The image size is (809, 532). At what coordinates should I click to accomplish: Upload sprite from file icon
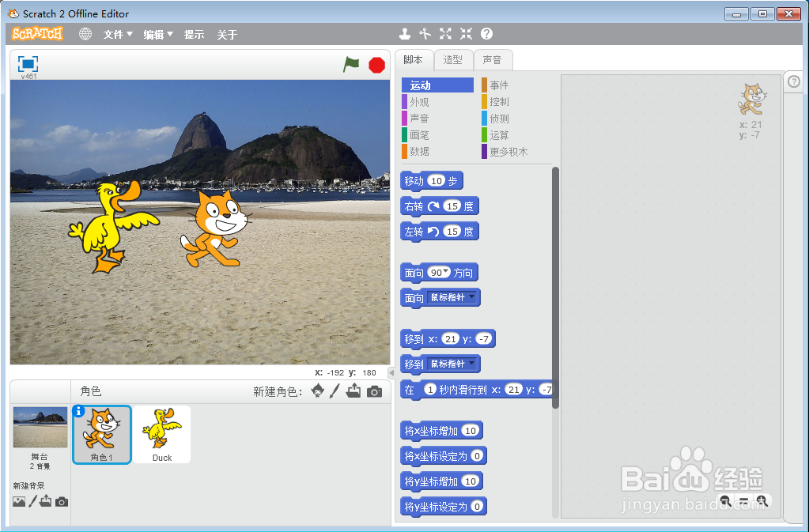click(x=353, y=391)
